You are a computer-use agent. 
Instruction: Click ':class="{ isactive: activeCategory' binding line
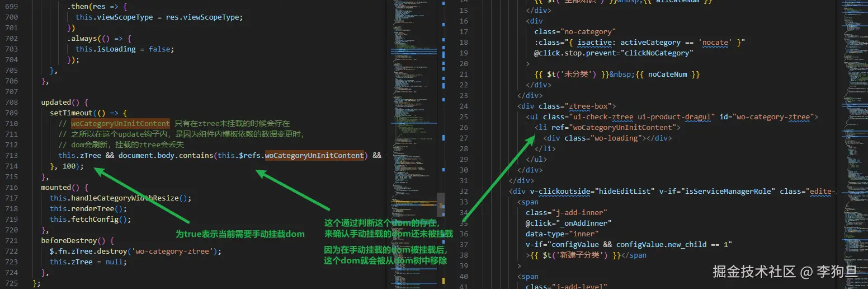point(639,43)
